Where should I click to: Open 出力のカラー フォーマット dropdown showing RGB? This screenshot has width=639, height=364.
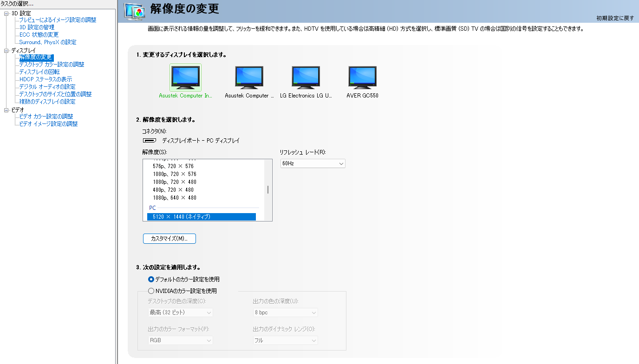(180, 340)
